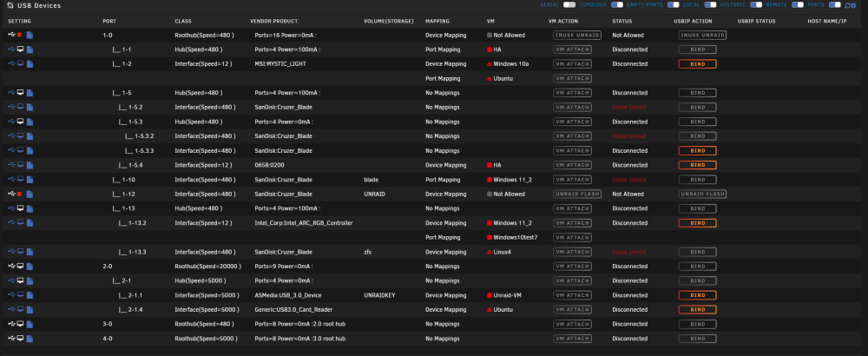The image size is (868, 356).
Task: Click the monitor icon for MSI:MYSTIC_LIGHT row
Action: pos(21,63)
